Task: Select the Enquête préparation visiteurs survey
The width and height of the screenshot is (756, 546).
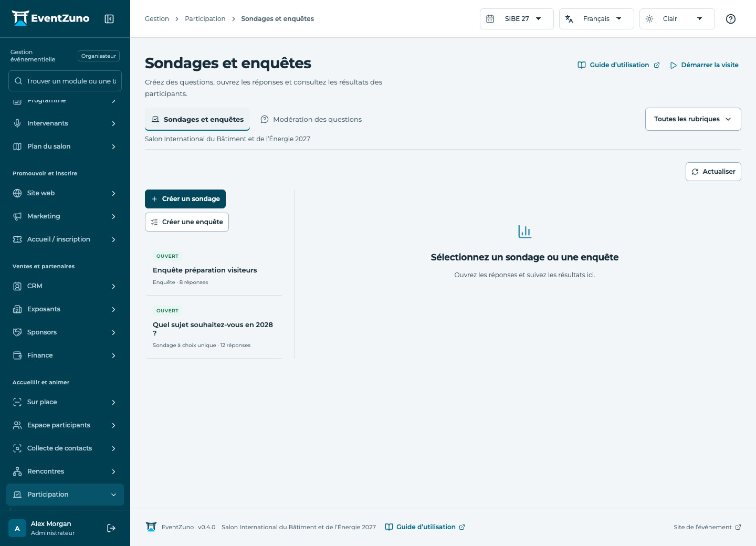Action: point(214,268)
